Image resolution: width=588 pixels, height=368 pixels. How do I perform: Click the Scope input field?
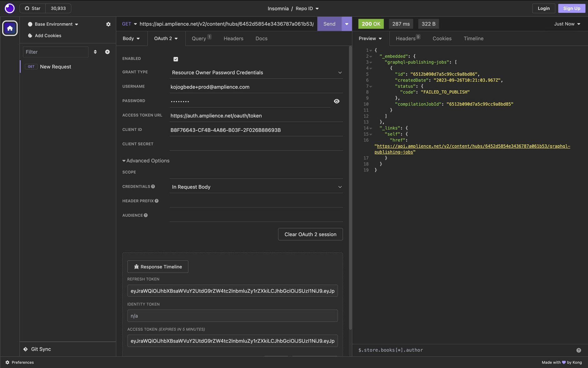tap(256, 173)
